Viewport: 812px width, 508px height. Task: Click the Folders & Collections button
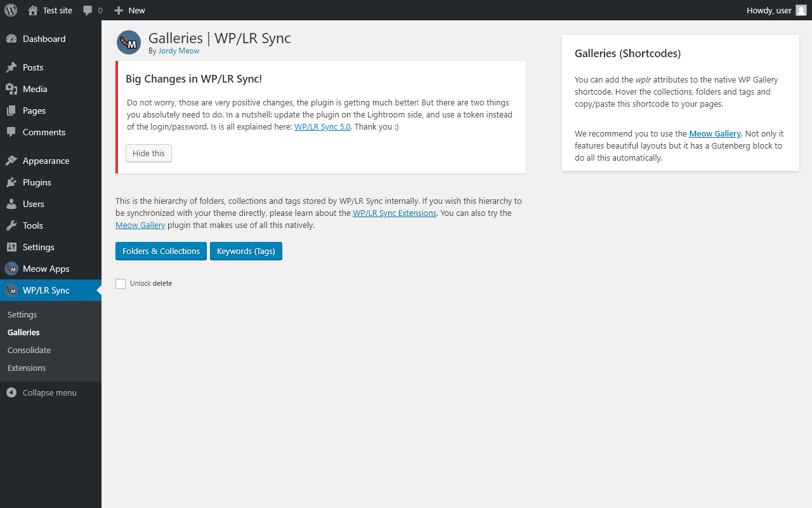[x=161, y=251]
